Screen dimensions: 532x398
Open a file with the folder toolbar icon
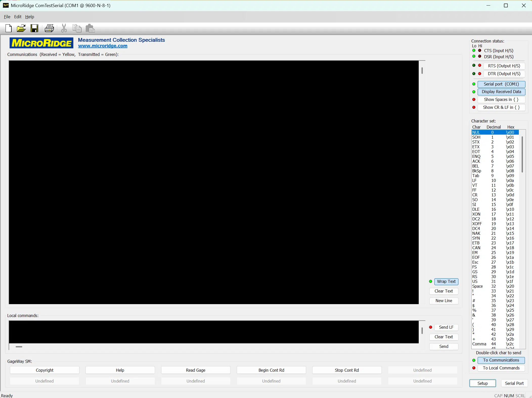click(x=21, y=28)
